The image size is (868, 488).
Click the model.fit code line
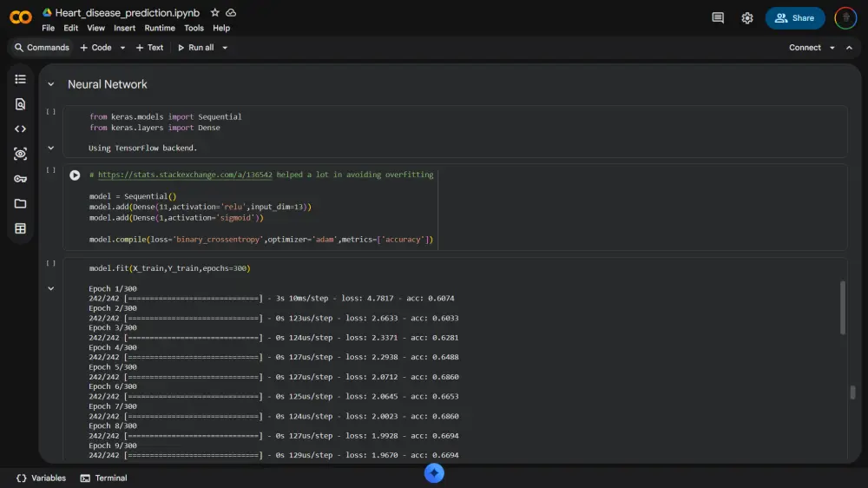coord(169,268)
